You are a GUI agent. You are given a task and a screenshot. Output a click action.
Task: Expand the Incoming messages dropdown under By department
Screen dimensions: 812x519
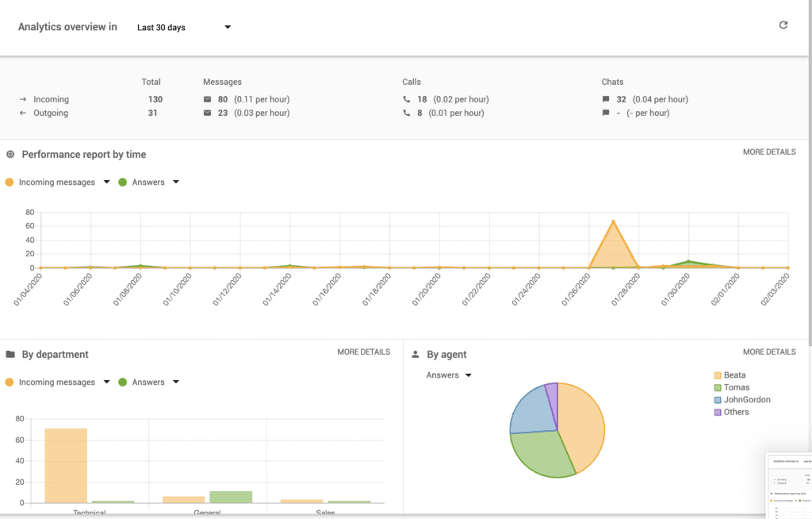tap(106, 382)
